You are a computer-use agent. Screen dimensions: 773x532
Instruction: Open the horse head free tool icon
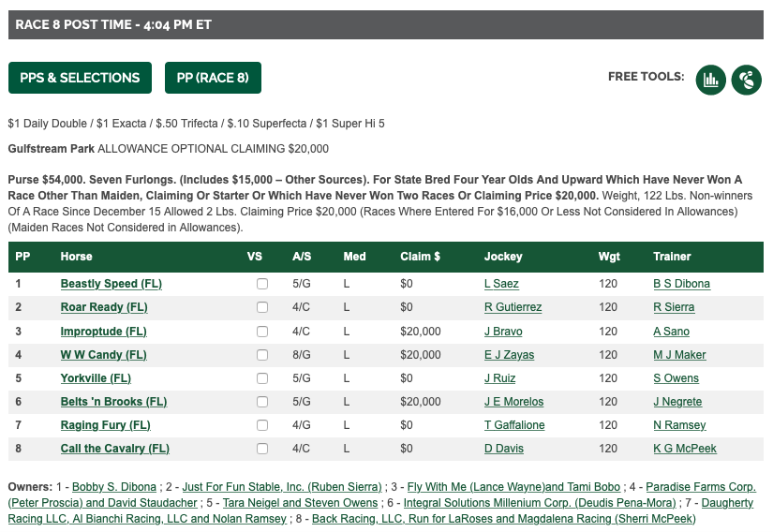tap(747, 80)
